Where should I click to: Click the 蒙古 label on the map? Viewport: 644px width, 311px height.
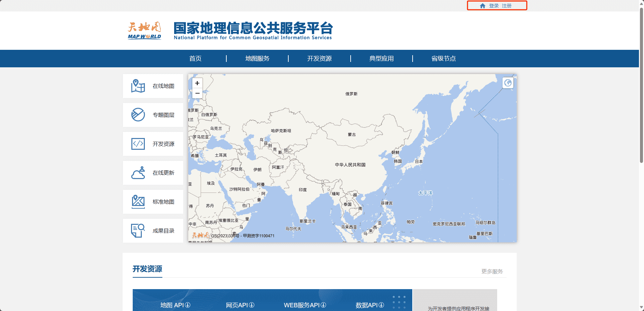[352, 135]
